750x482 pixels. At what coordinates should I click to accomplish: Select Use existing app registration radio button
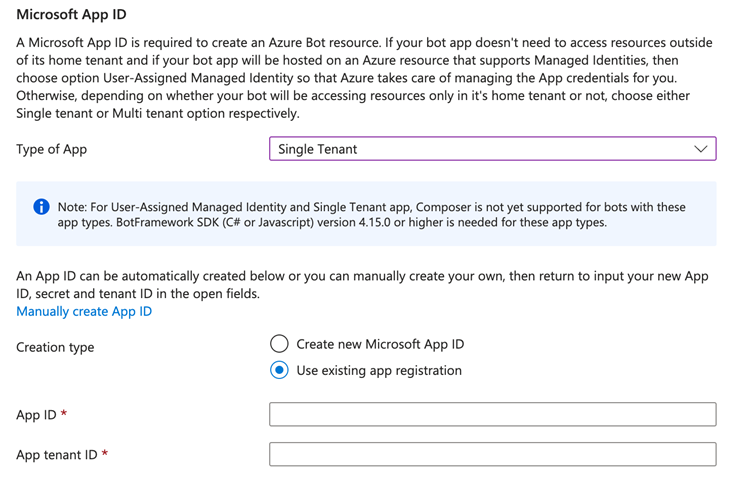[280, 370]
